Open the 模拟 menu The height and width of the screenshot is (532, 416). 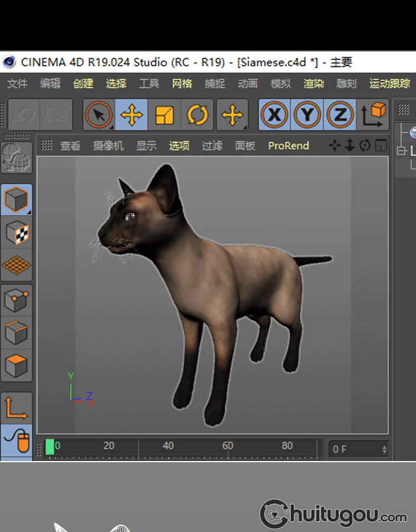click(x=281, y=84)
